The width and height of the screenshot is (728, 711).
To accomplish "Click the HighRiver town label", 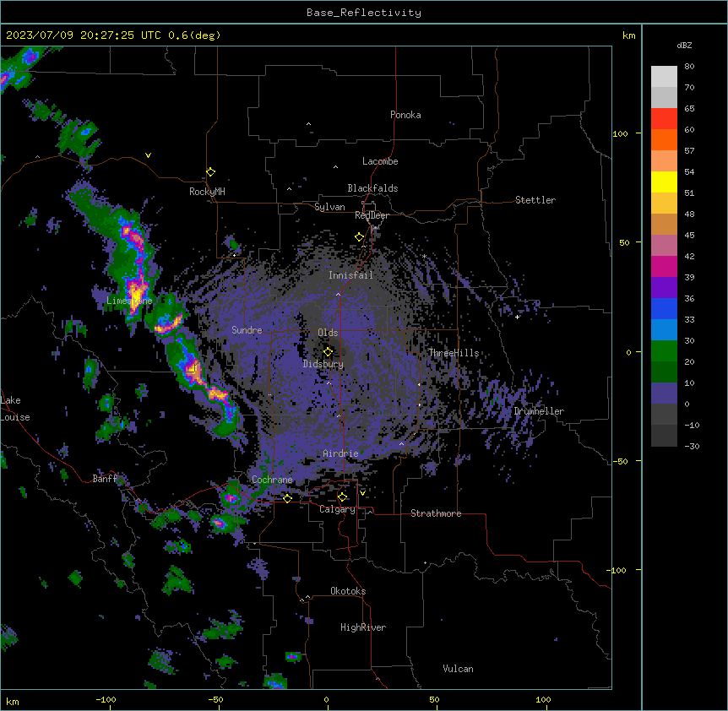I will pyautogui.click(x=363, y=627).
